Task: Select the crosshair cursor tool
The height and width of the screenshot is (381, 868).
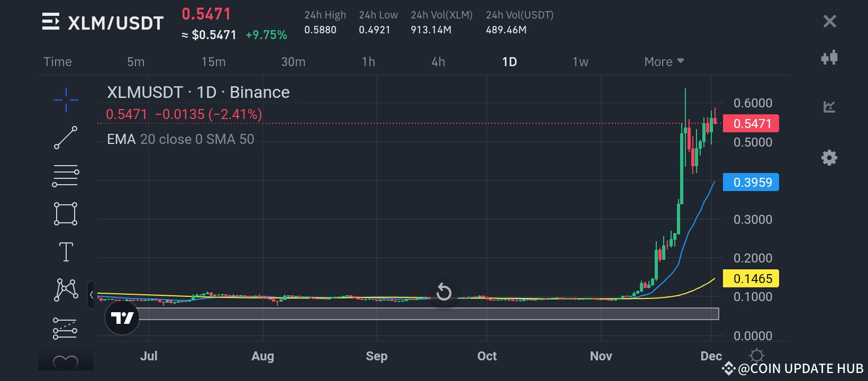Action: 66,100
